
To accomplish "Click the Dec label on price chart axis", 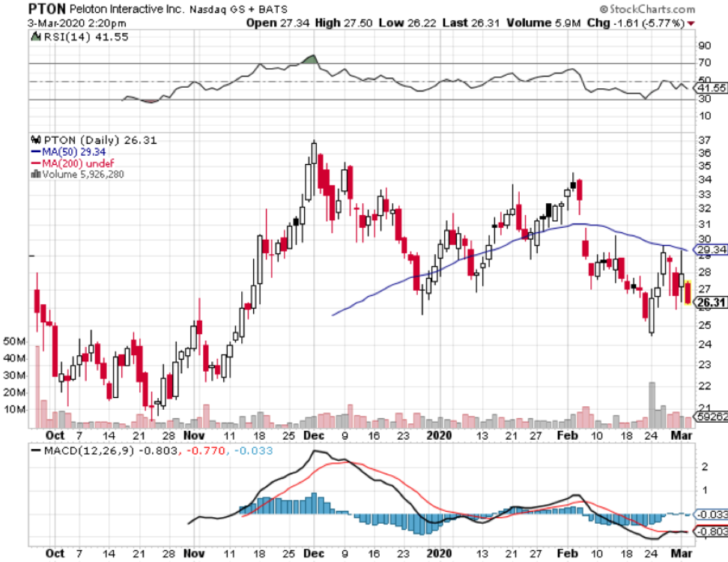I will [313, 435].
